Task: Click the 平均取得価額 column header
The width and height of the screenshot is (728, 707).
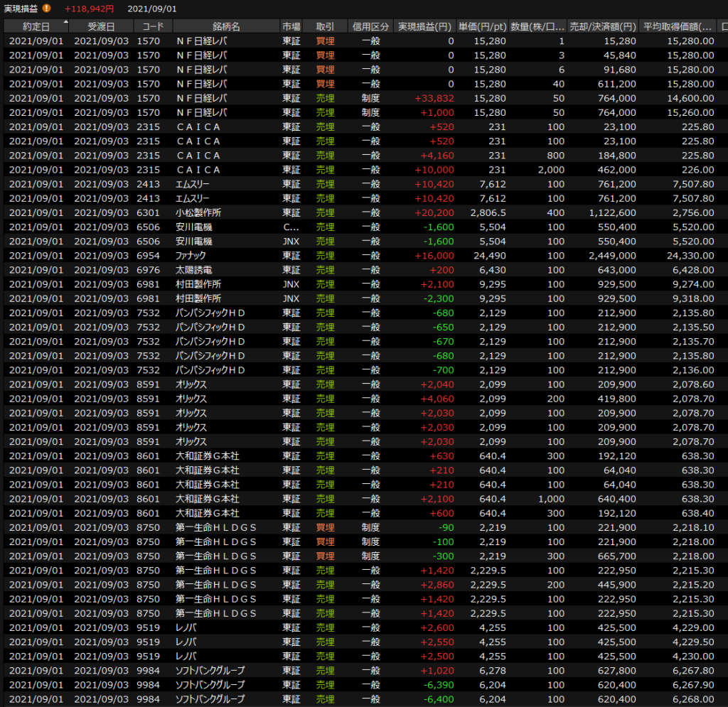Action: (x=678, y=26)
